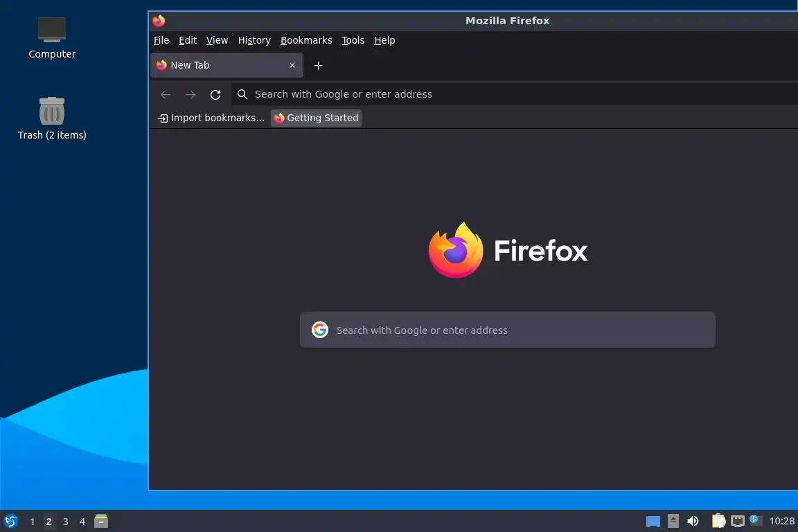798x532 pixels.
Task: Click the Google logo in the search box
Action: 319,330
